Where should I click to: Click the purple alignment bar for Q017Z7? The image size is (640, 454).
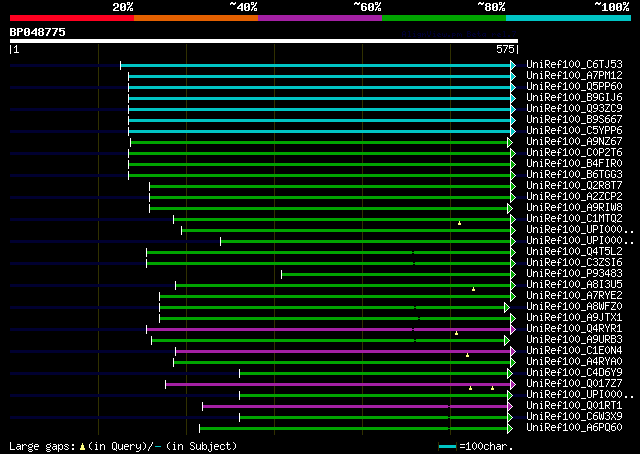tap(338, 385)
